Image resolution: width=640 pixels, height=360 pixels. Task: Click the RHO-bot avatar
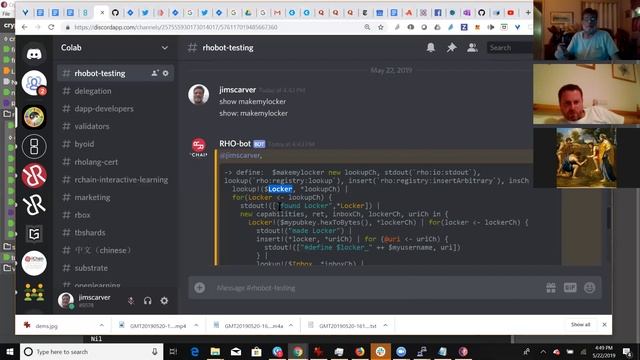coord(199,147)
